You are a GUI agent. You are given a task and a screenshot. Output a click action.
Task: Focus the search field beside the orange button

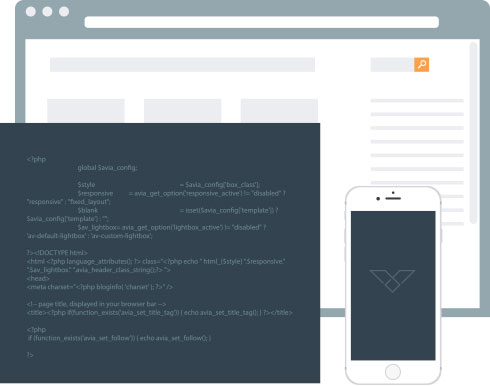[392, 65]
